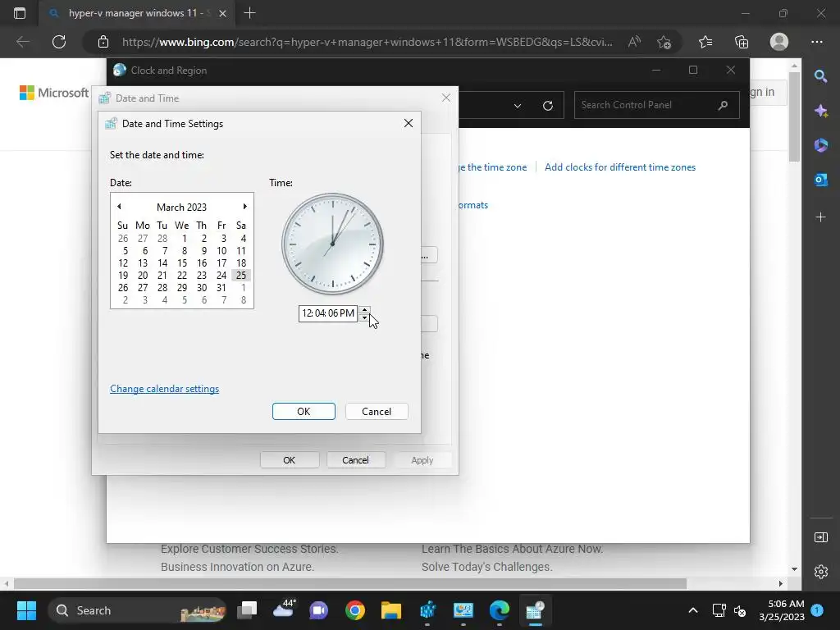Image resolution: width=840 pixels, height=630 pixels.
Task: Close the hyper-v manager browser tab
Action: pos(223,13)
